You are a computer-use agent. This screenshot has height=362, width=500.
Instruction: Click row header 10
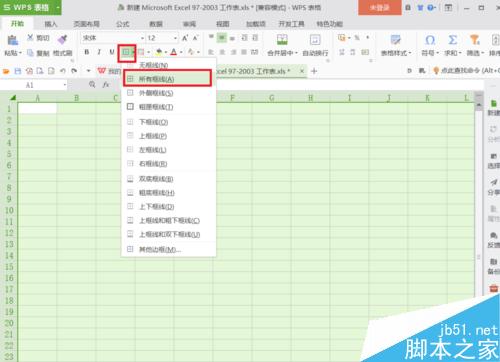9,210
